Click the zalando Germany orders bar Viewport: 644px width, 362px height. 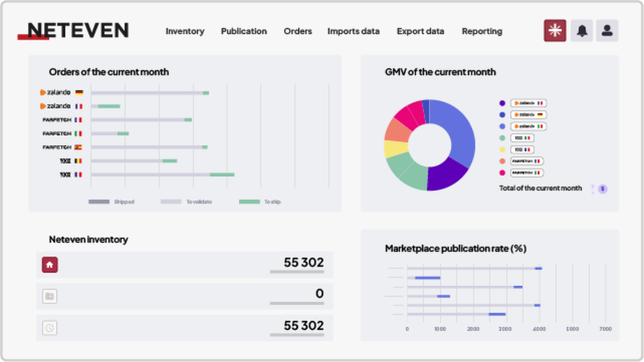click(150, 93)
